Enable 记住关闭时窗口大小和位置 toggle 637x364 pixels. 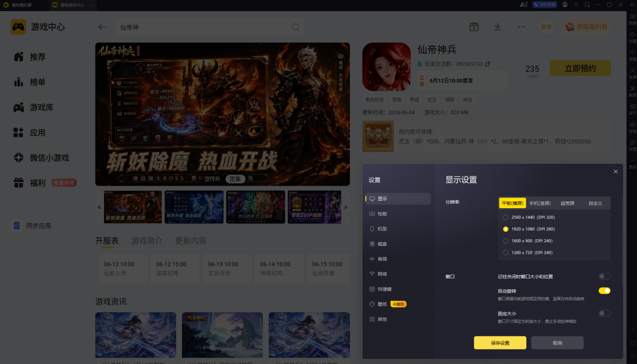(x=604, y=276)
